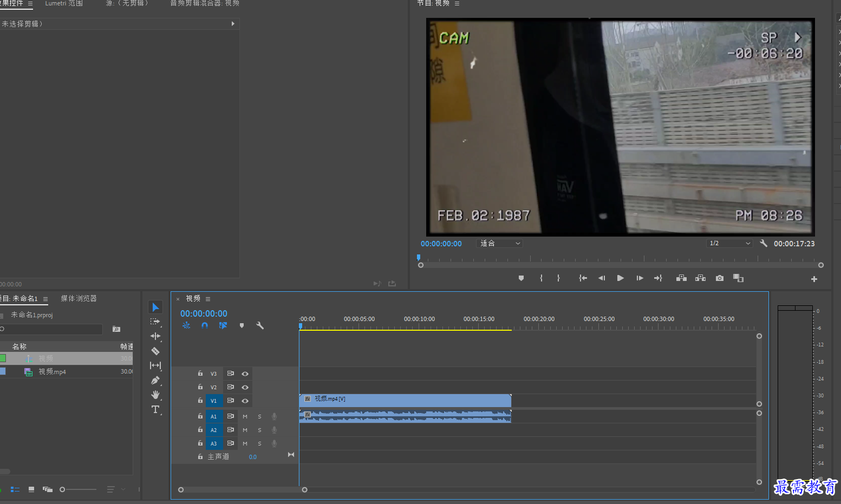This screenshot has width=841, height=504.
Task: Click the find-in-bin folder search icon
Action: point(116,329)
